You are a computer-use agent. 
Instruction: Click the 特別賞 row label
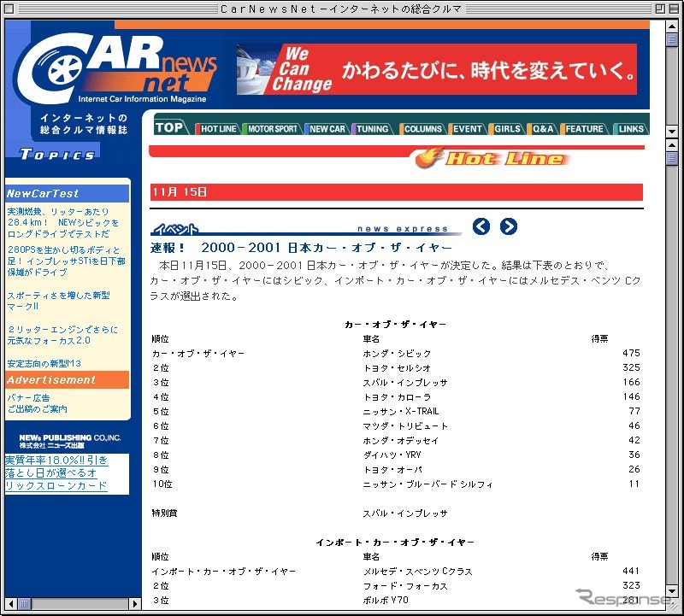point(164,513)
